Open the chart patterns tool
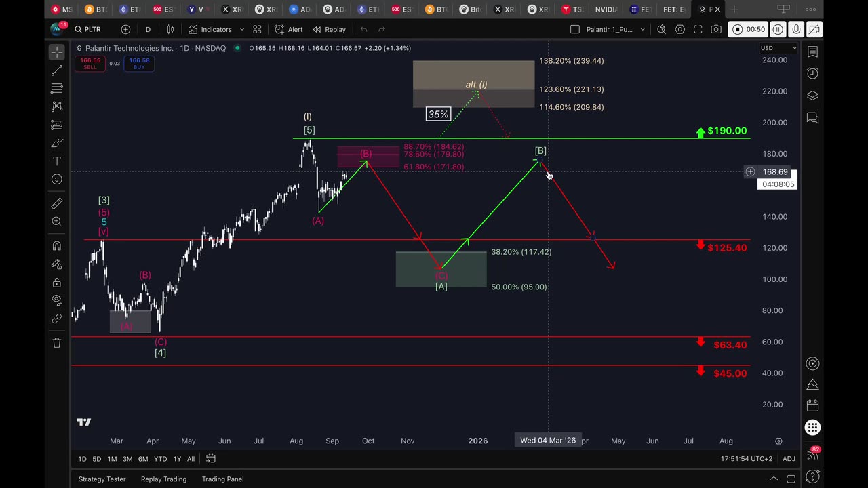This screenshot has height=488, width=868. point(57,106)
